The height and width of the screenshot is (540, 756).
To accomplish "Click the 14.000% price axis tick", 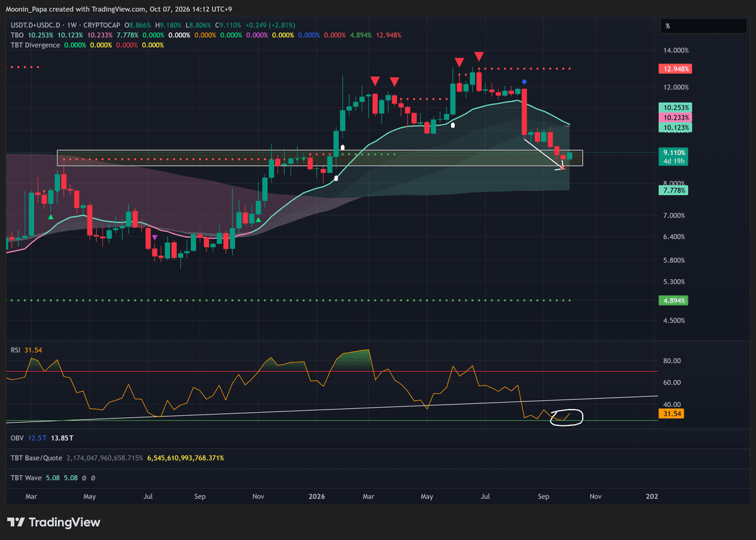I will [x=675, y=50].
